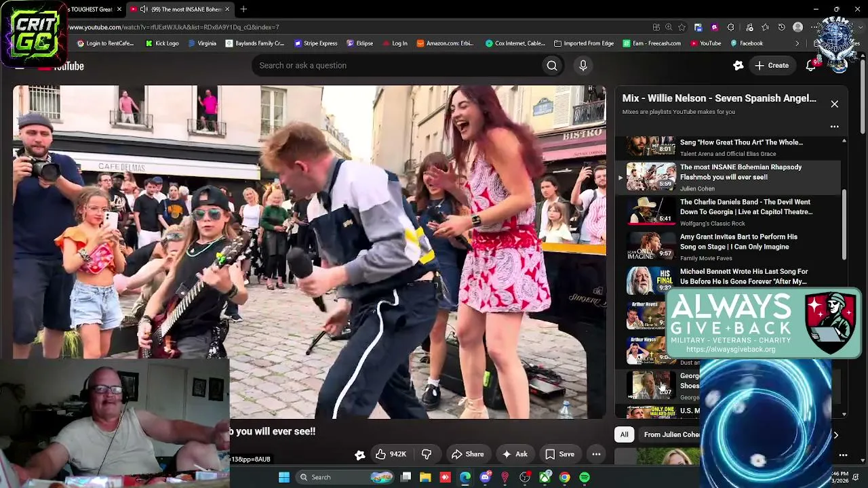The height and width of the screenshot is (488, 868).
Task: Open the 'Kick Logo' bookmark
Action: click(162, 43)
